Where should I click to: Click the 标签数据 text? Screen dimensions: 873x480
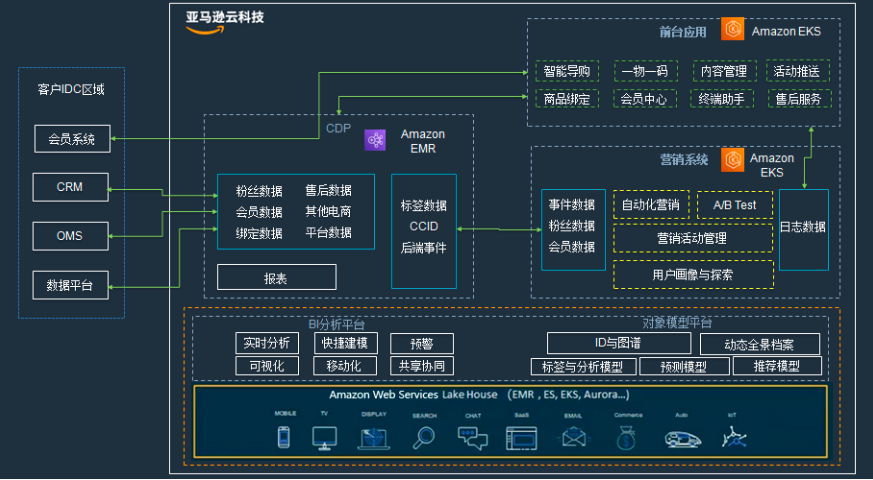(x=424, y=205)
